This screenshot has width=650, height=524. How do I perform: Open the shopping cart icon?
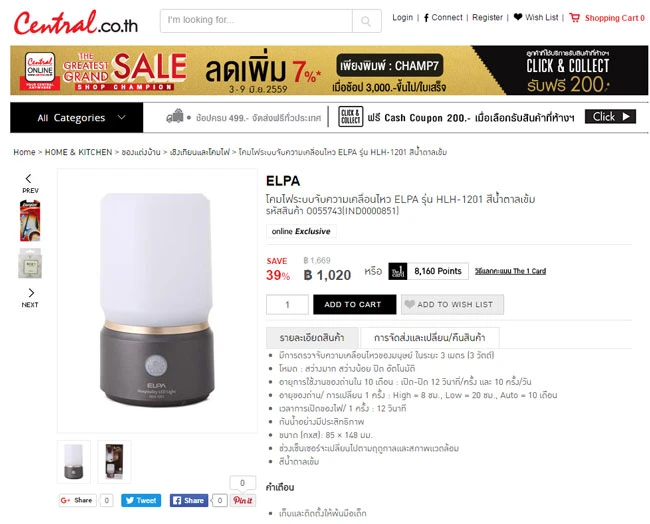(574, 17)
